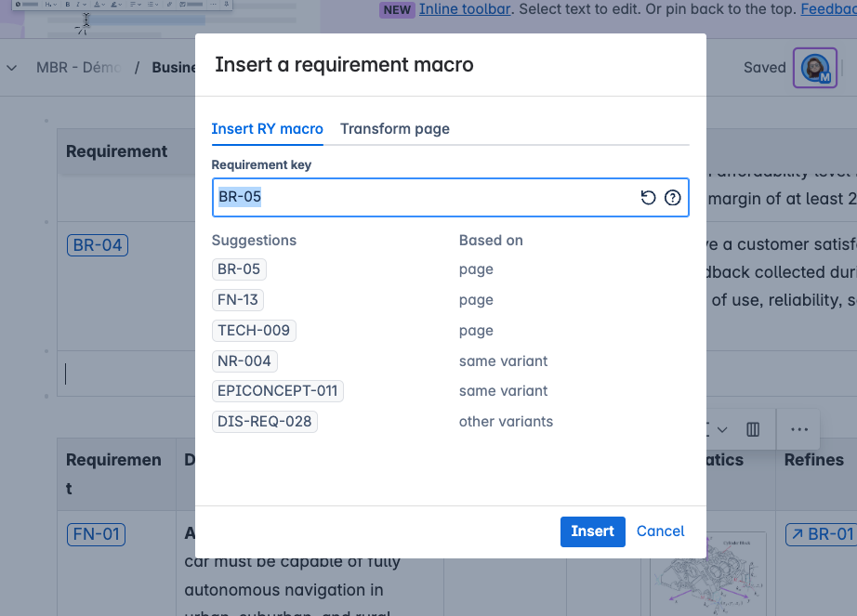The height and width of the screenshot is (616, 857).
Task: Open the more options ellipsis in table toolbar
Action: [799, 430]
